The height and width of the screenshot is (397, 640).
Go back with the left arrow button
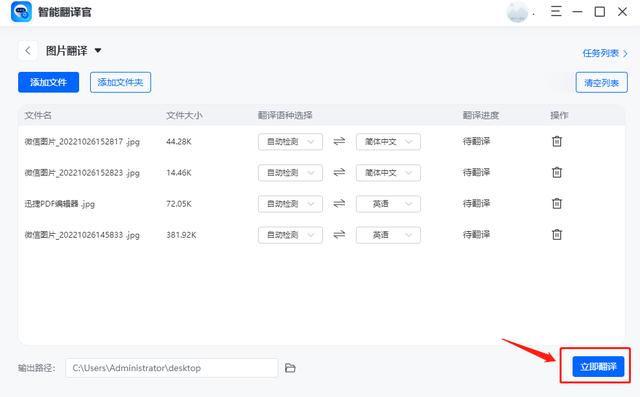click(x=28, y=51)
